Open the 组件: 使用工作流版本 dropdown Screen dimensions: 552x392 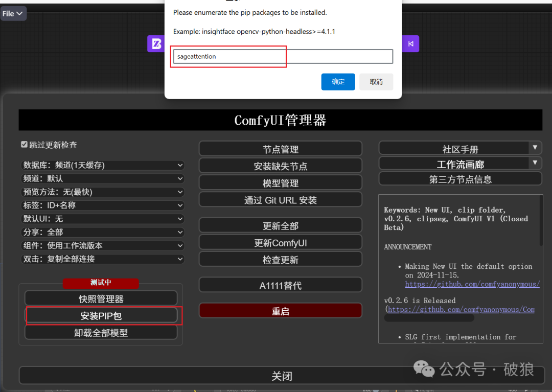click(x=103, y=245)
